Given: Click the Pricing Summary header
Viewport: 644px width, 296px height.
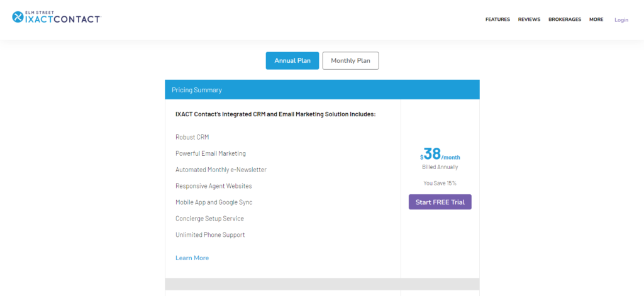Looking at the screenshot, I should pos(322,90).
